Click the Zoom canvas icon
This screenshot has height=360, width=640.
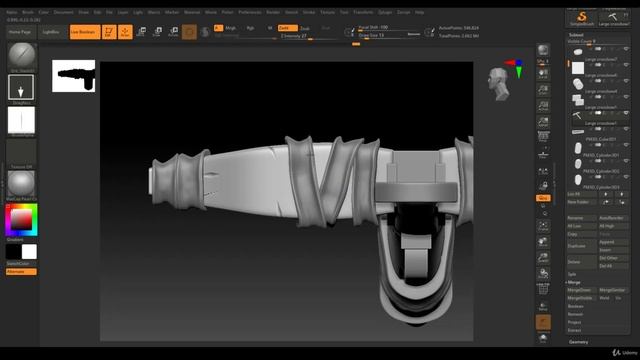[x=543, y=90]
